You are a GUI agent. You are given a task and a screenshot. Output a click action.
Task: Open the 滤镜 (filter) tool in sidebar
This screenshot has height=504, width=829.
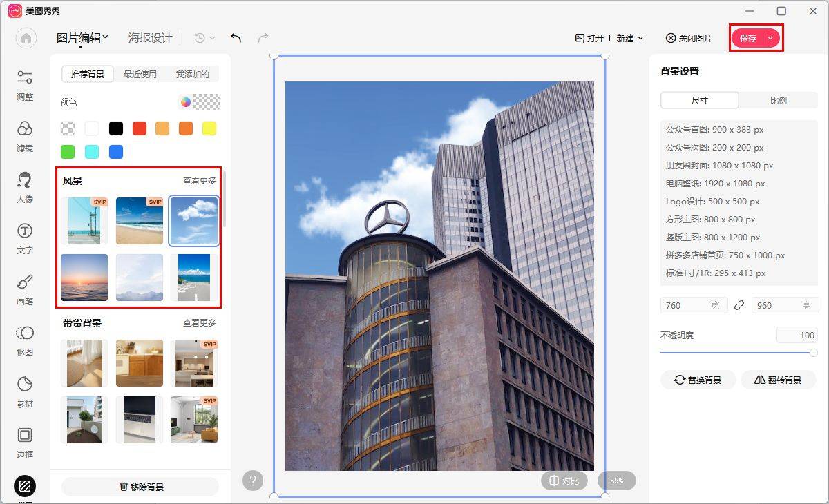point(25,137)
